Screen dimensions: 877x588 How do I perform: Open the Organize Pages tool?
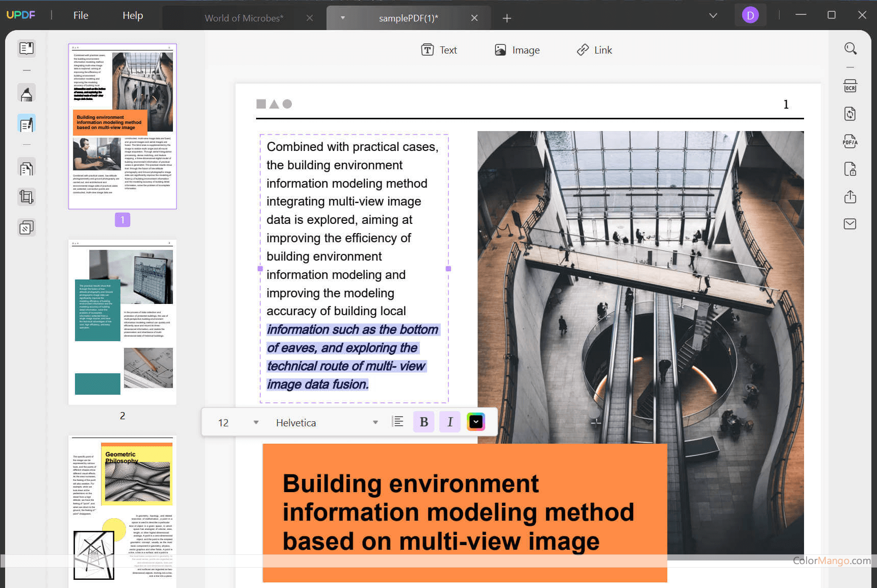[x=27, y=168]
